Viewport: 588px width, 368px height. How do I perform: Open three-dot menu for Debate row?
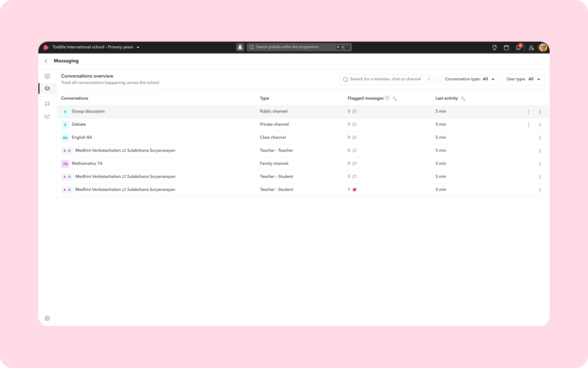[x=528, y=125]
